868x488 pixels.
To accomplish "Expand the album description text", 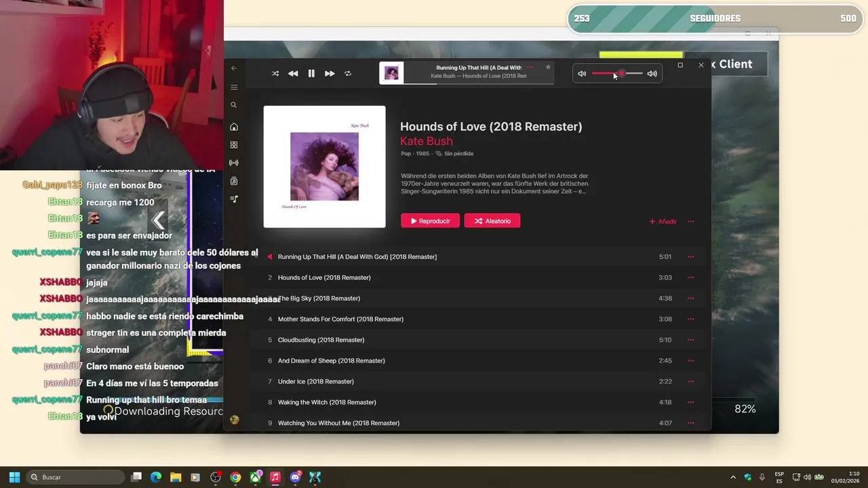I will [494, 183].
